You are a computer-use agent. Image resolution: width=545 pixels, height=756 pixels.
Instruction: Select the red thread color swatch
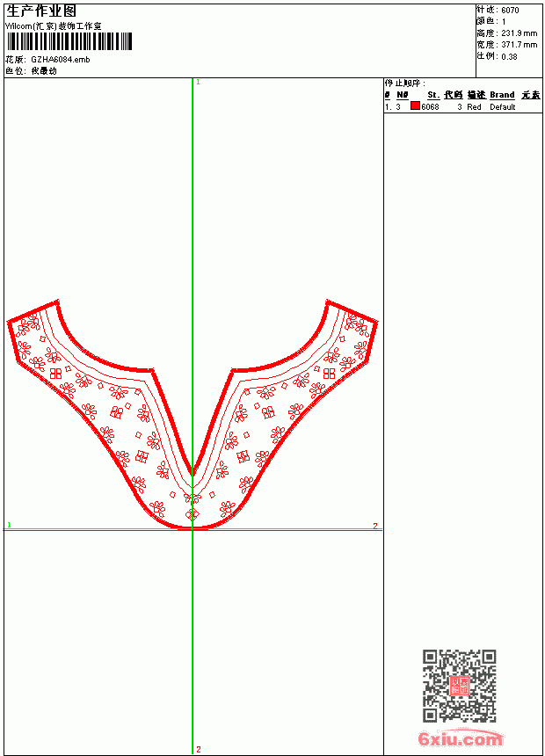pyautogui.click(x=415, y=106)
